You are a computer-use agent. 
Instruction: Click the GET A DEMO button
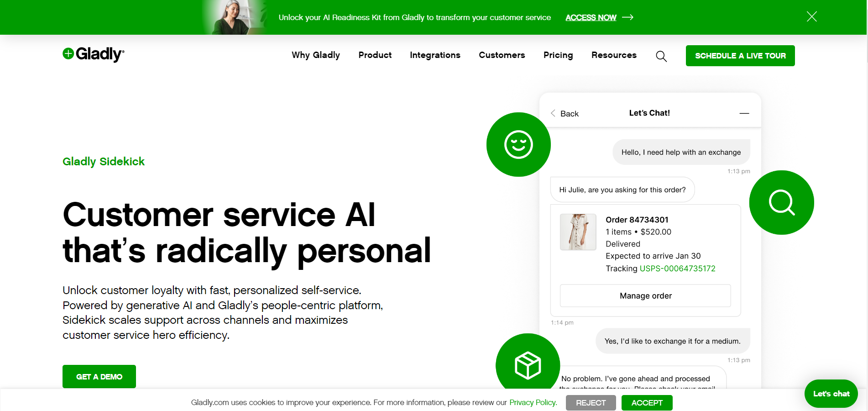(x=99, y=377)
